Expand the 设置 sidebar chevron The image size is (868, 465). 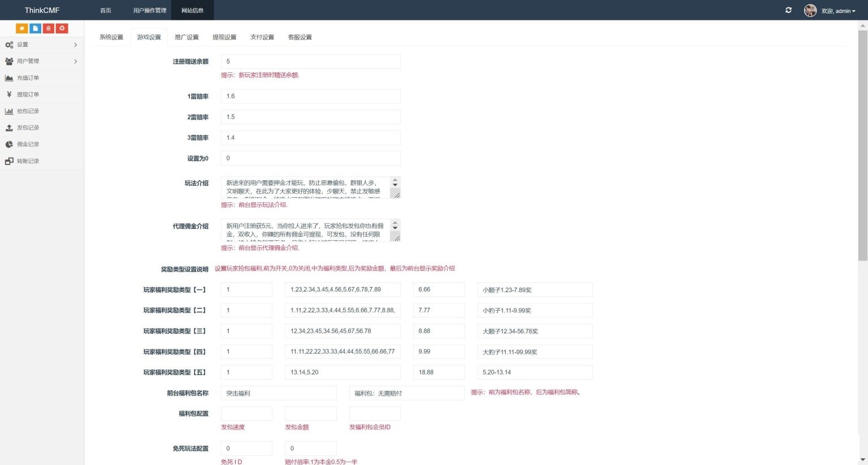point(76,45)
